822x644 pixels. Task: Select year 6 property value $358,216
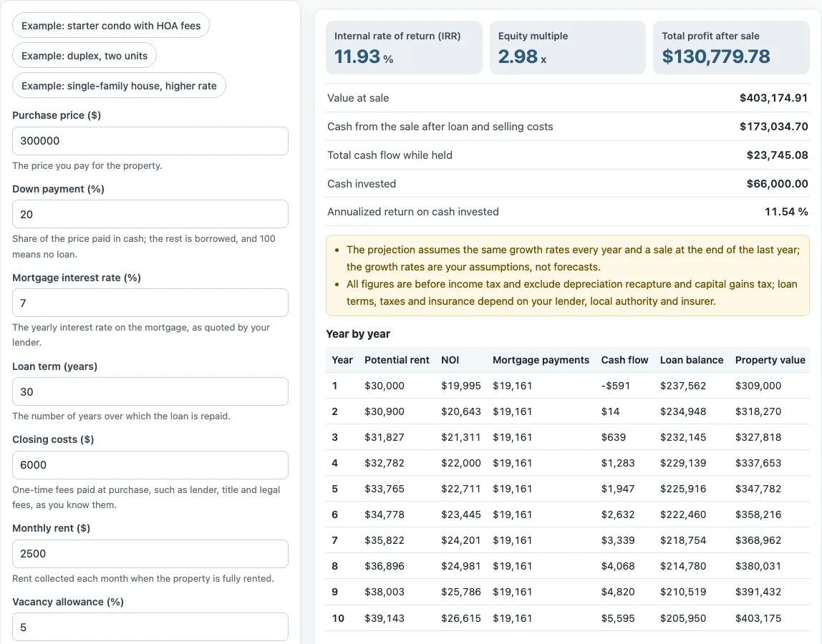[758, 514]
